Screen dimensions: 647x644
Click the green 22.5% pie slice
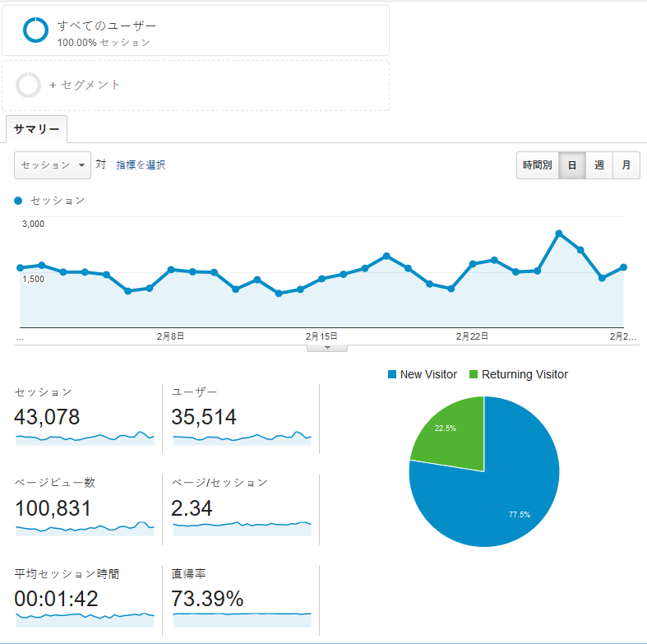coord(454,438)
